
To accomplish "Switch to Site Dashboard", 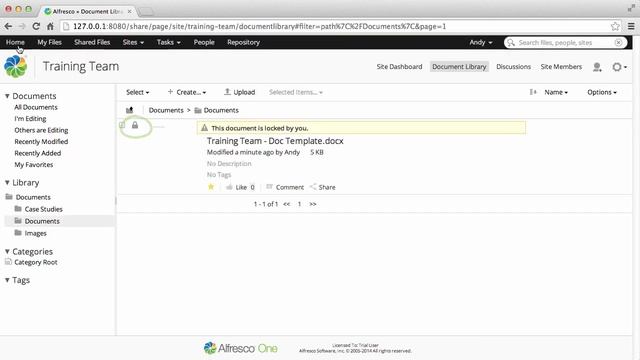I will tap(399, 67).
